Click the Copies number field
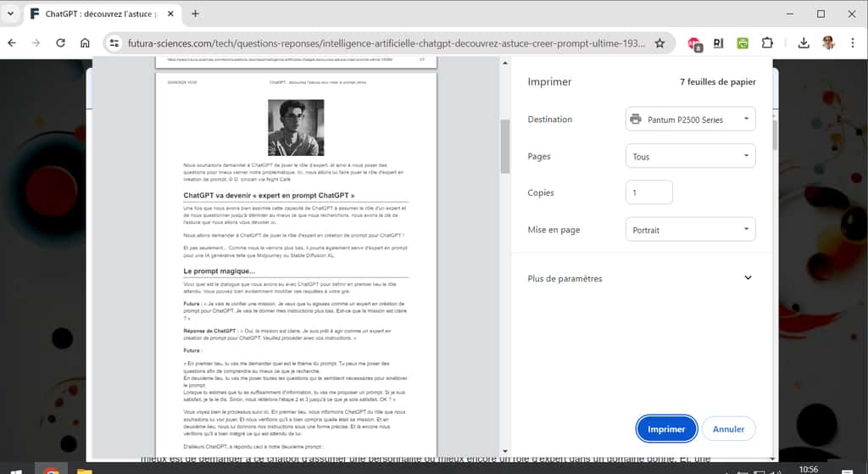868x474 pixels. pos(648,192)
